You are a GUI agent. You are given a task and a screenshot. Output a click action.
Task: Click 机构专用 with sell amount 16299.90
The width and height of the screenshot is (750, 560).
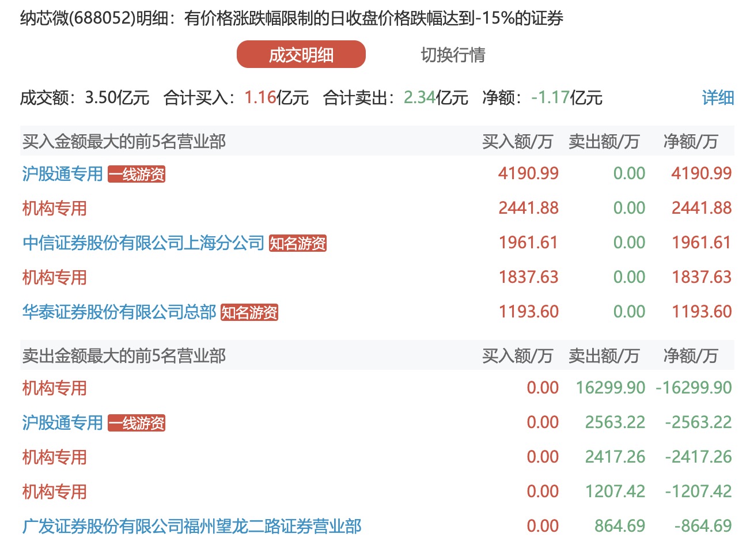(54, 388)
